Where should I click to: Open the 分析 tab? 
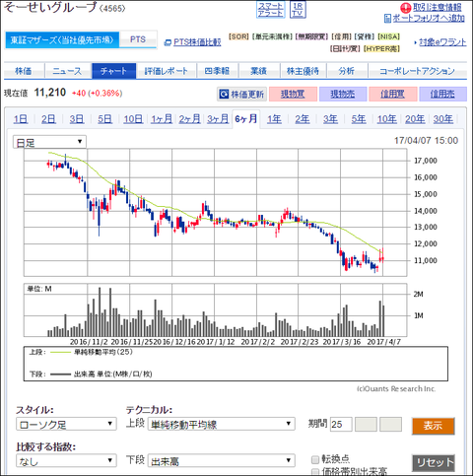click(x=347, y=71)
